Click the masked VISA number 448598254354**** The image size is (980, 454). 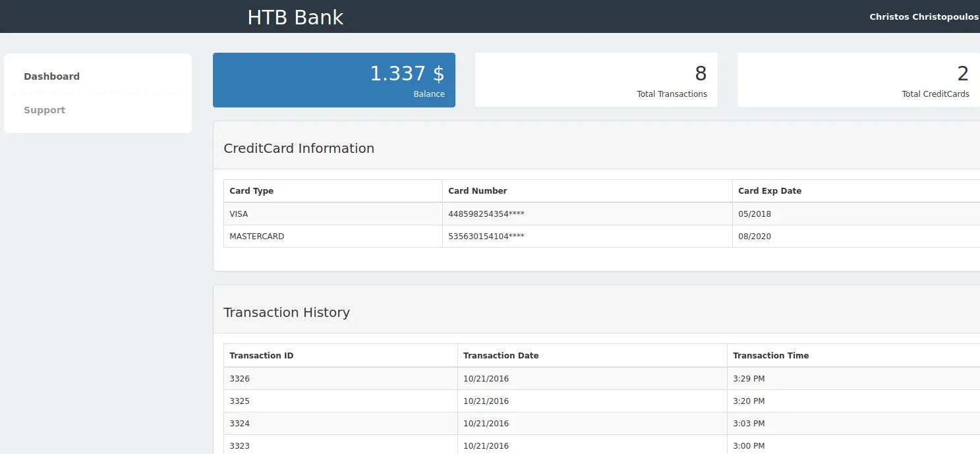coord(486,214)
